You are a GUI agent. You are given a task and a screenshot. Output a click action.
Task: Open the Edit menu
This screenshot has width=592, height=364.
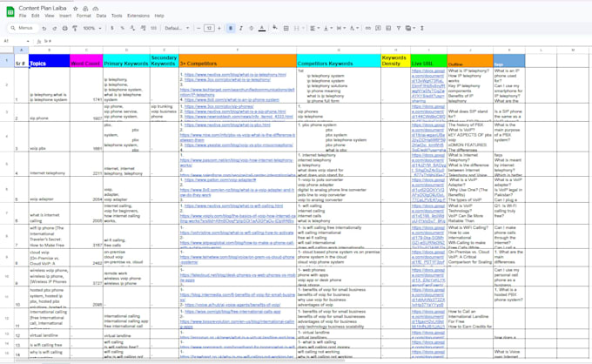pos(36,16)
